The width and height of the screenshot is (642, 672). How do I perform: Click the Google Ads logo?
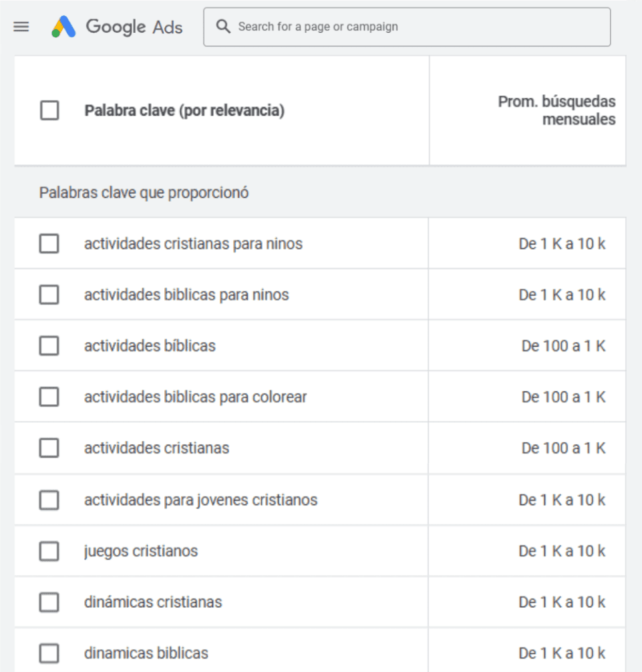click(117, 27)
